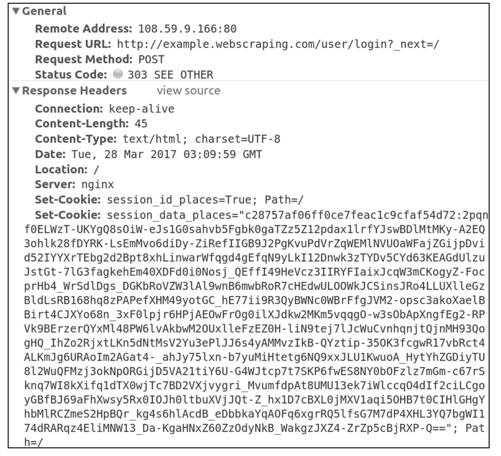Viewport: 501px width, 456px height.
Task: Collapse the General section triangle
Action: pos(16,11)
